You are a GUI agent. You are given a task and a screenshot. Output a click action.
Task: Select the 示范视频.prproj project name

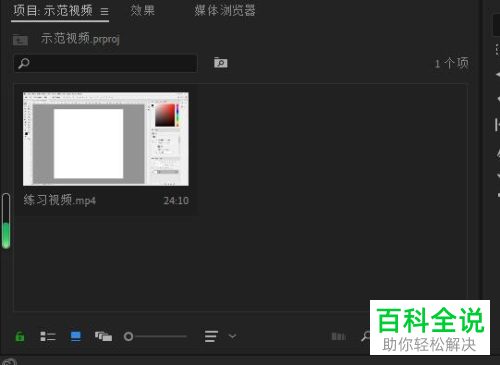coord(80,39)
